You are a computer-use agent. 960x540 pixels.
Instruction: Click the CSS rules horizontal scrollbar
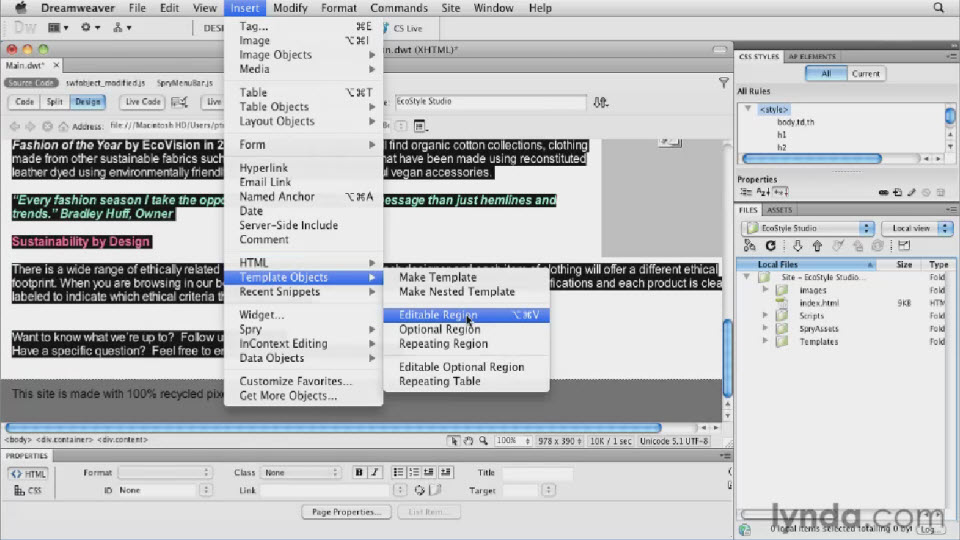pyautogui.click(x=812, y=159)
